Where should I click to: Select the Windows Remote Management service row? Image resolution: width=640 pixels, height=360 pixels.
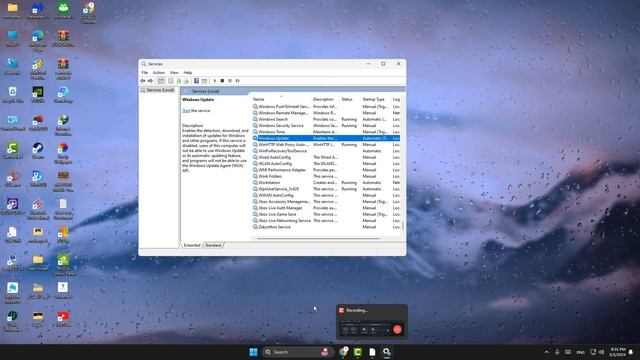326,113
